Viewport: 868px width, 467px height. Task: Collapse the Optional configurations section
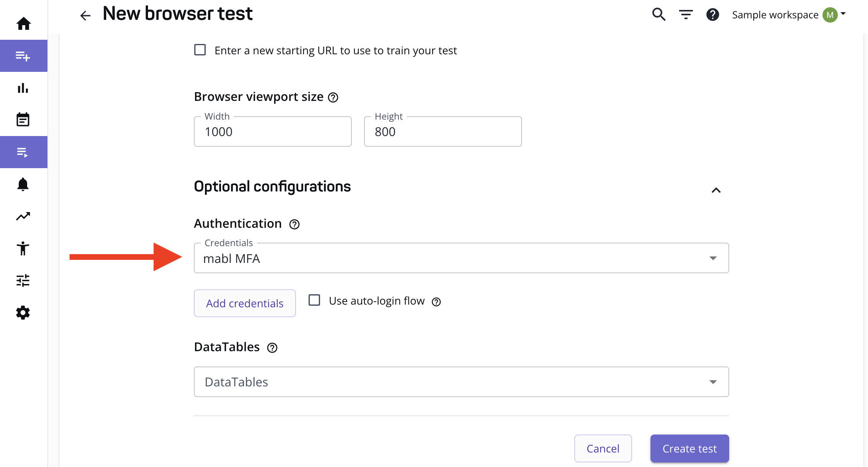pyautogui.click(x=716, y=190)
